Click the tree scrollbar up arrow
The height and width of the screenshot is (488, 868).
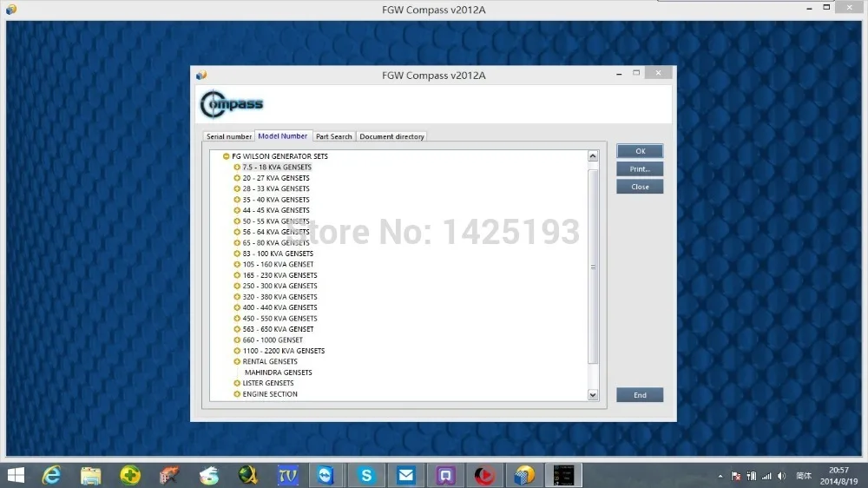tap(593, 156)
